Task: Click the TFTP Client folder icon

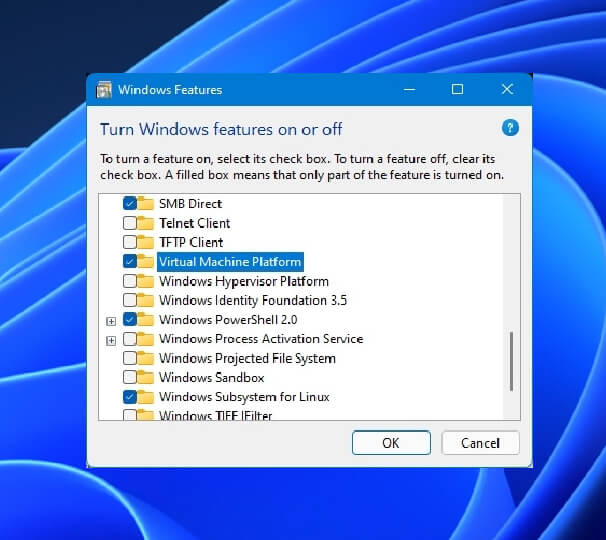Action: click(x=145, y=242)
